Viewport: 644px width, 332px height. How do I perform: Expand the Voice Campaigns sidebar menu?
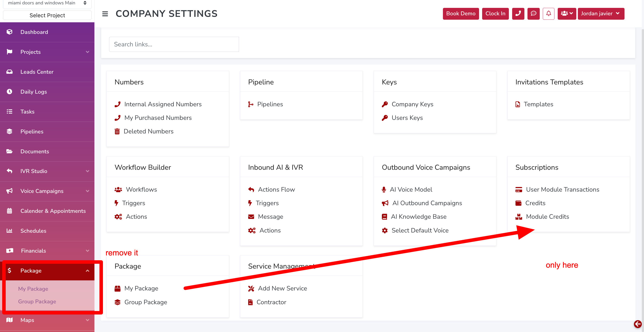click(x=47, y=191)
